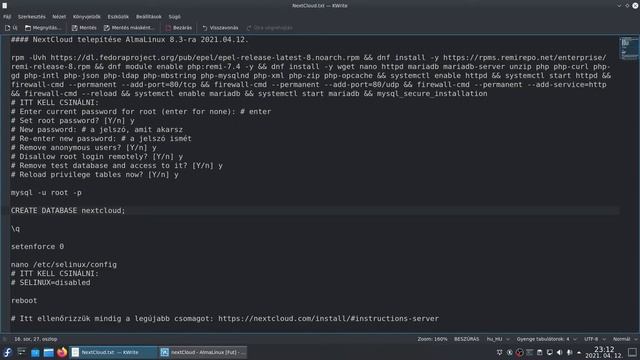
Task: Click the audio mixer tray icon
Action: tap(569, 352)
